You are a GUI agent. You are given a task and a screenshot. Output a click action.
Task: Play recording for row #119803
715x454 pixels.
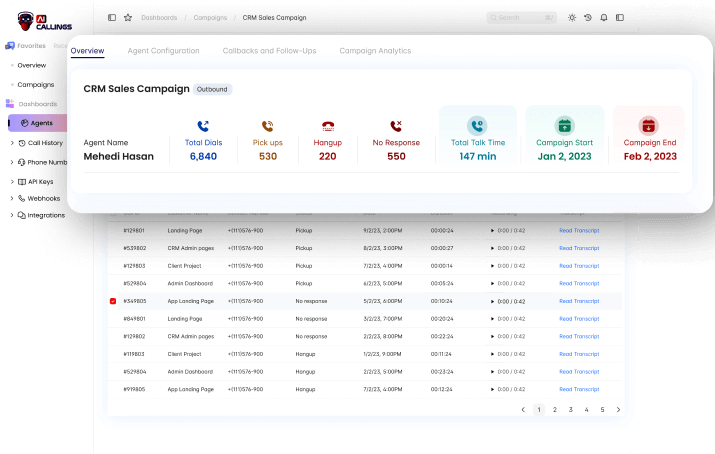[x=492, y=354]
